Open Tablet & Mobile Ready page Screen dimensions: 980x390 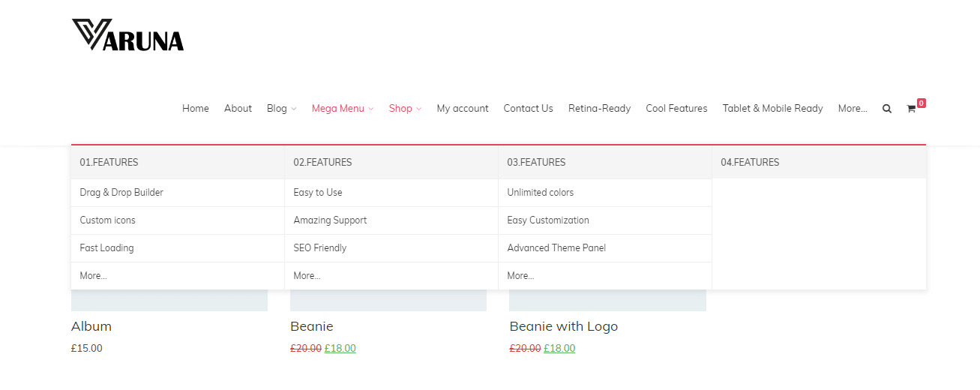coord(772,109)
